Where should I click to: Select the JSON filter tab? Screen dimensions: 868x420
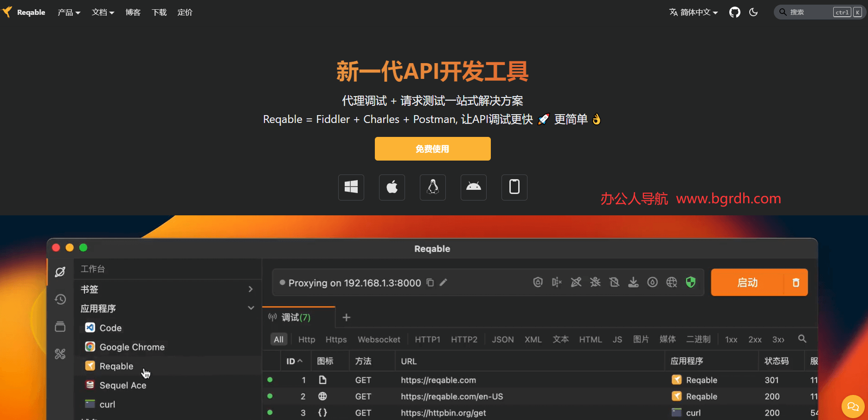point(502,339)
